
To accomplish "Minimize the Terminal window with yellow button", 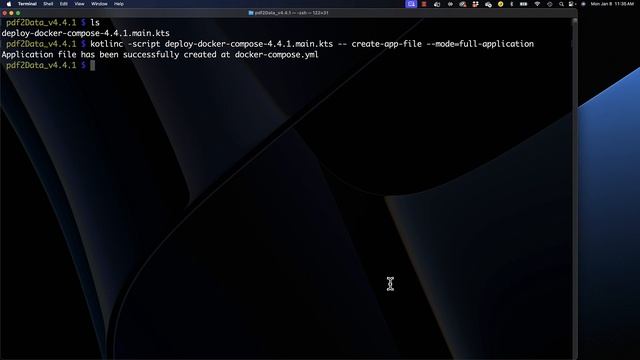I will (11, 13).
